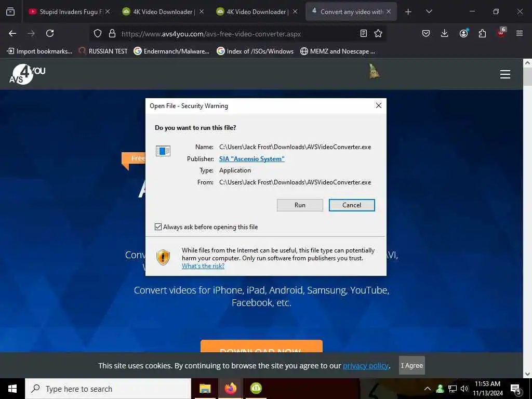The width and height of the screenshot is (532, 399).
Task: Open the Index of /ISOs/Windows bookmark
Action: 255,51
